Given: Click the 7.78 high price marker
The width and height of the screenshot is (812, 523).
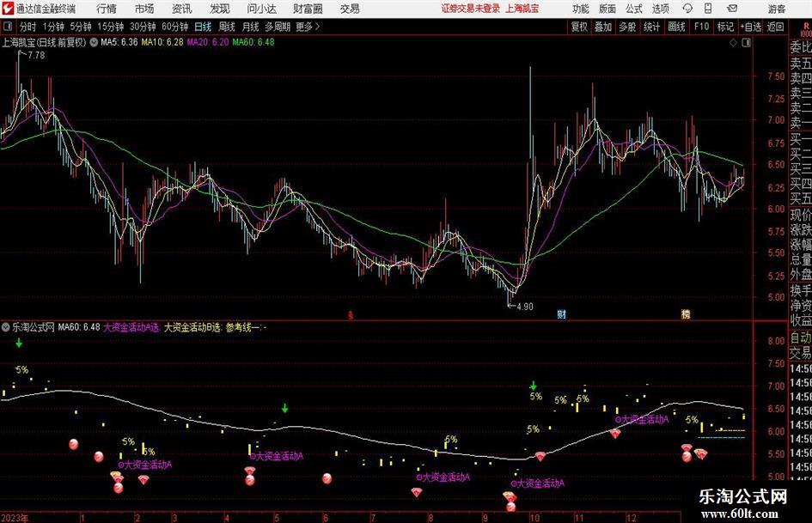Looking at the screenshot, I should (x=36, y=55).
